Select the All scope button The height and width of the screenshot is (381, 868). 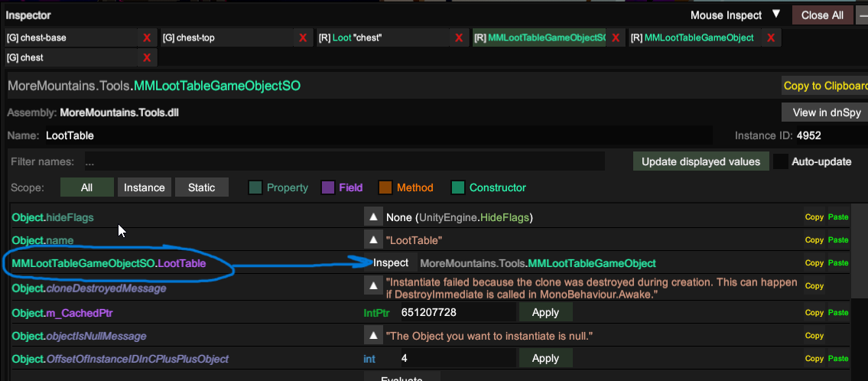click(87, 187)
